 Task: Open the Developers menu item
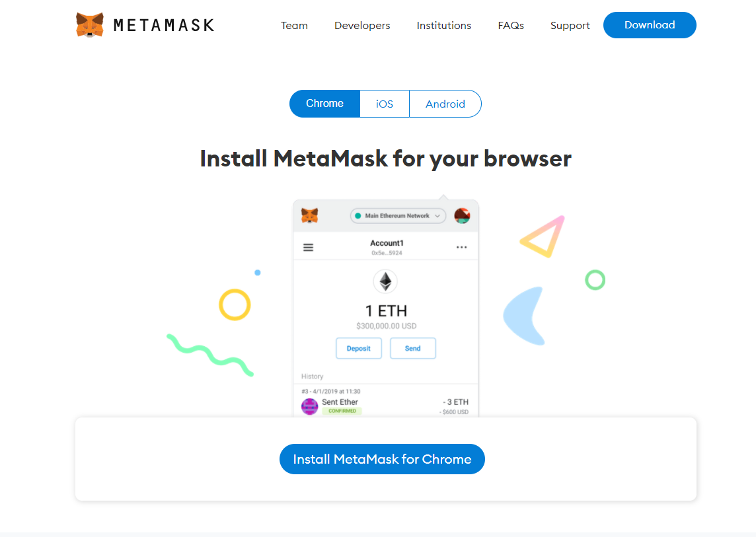[x=362, y=26]
